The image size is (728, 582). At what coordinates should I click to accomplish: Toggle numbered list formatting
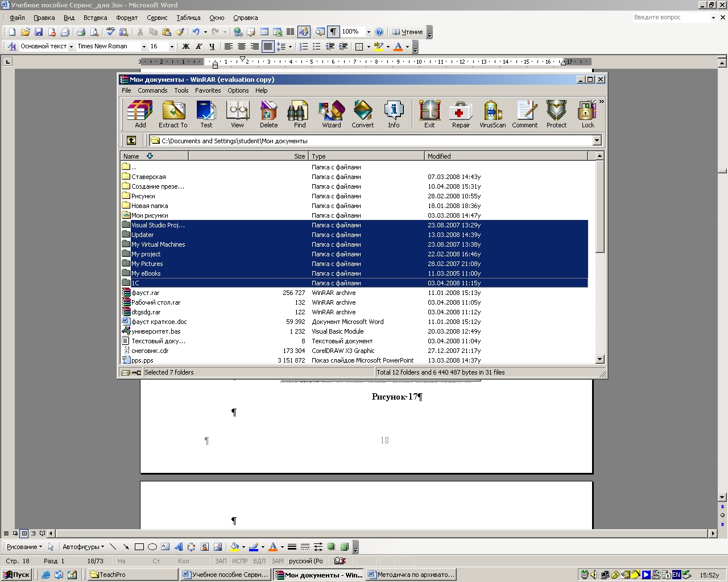304,47
